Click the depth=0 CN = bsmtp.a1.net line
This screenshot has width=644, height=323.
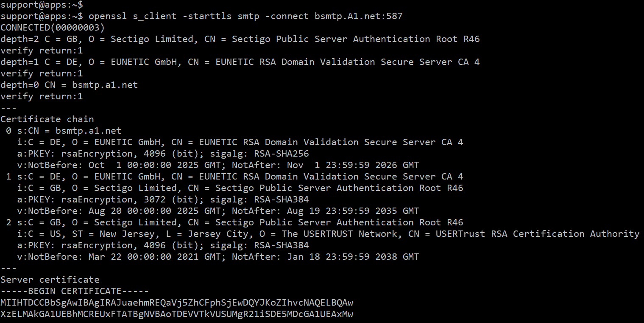69,85
